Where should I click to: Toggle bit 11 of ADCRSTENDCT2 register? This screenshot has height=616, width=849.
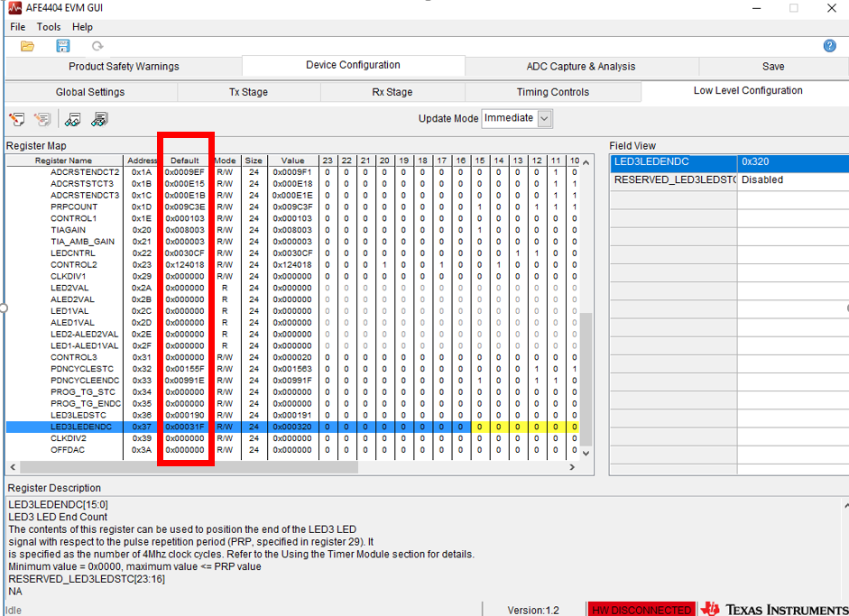[x=556, y=172]
